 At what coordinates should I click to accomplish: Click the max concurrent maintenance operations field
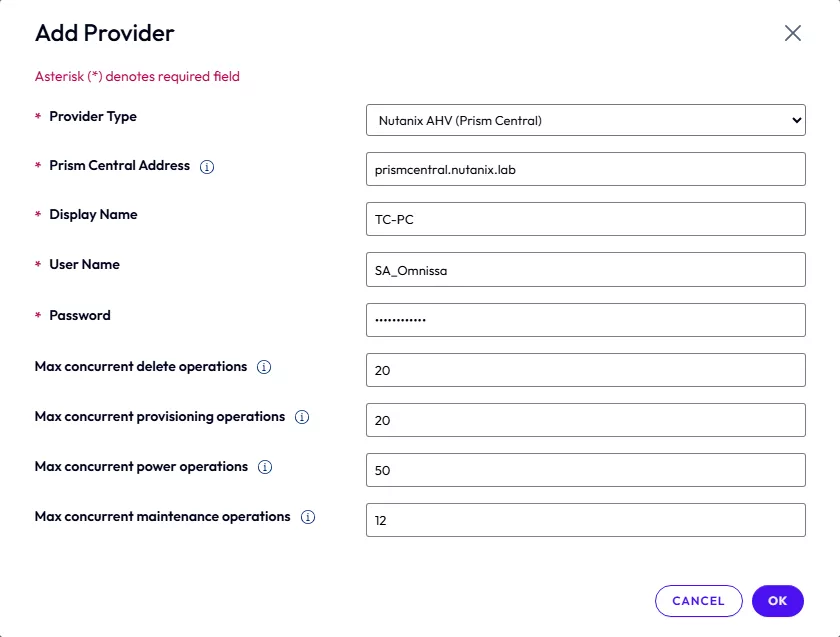585,520
